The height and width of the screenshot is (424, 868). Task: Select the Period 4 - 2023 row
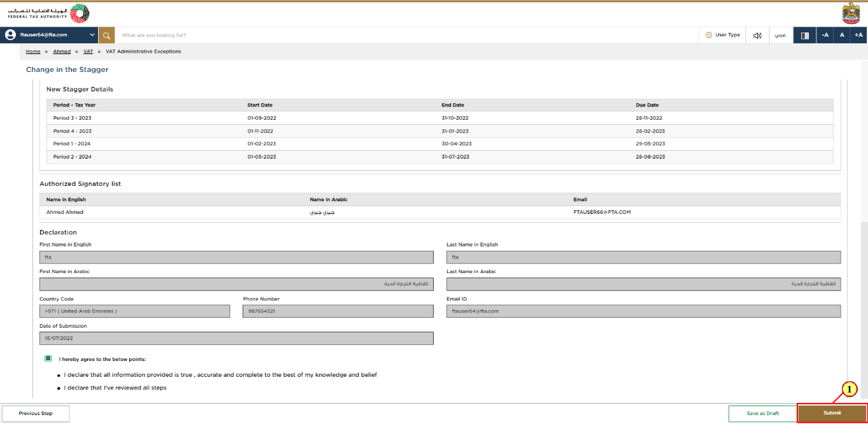click(439, 131)
